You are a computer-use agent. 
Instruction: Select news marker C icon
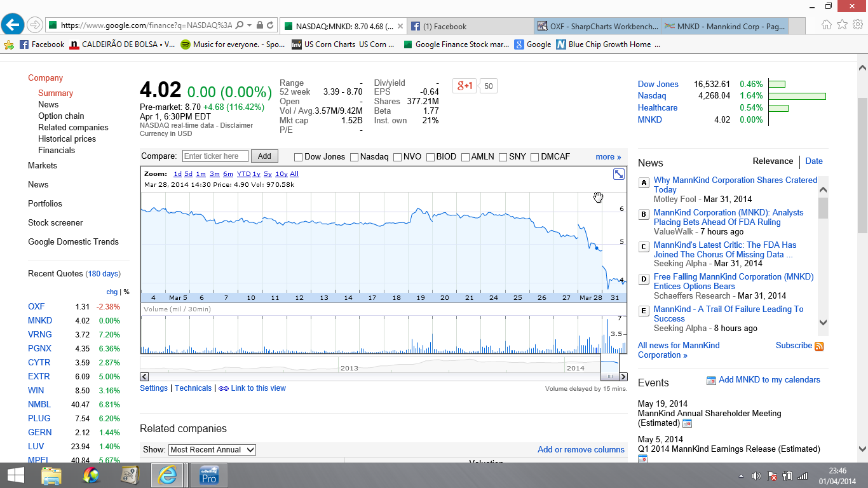(x=644, y=247)
